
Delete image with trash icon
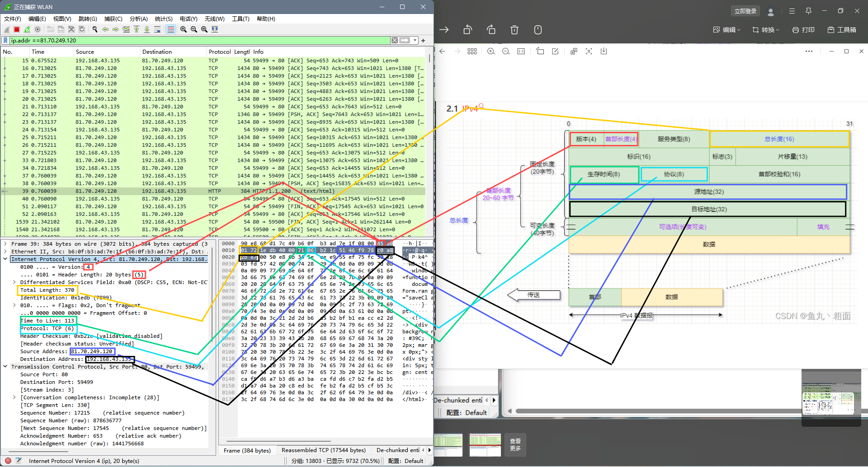(514, 30)
